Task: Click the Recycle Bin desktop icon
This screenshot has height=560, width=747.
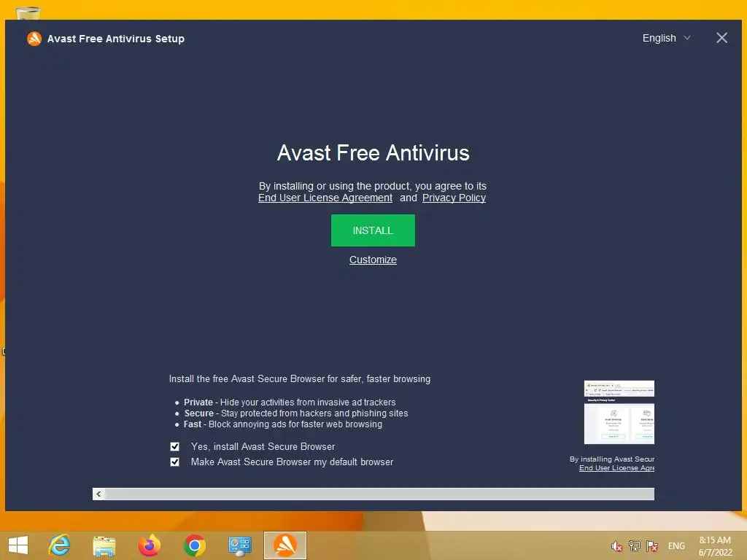Action: (28, 13)
